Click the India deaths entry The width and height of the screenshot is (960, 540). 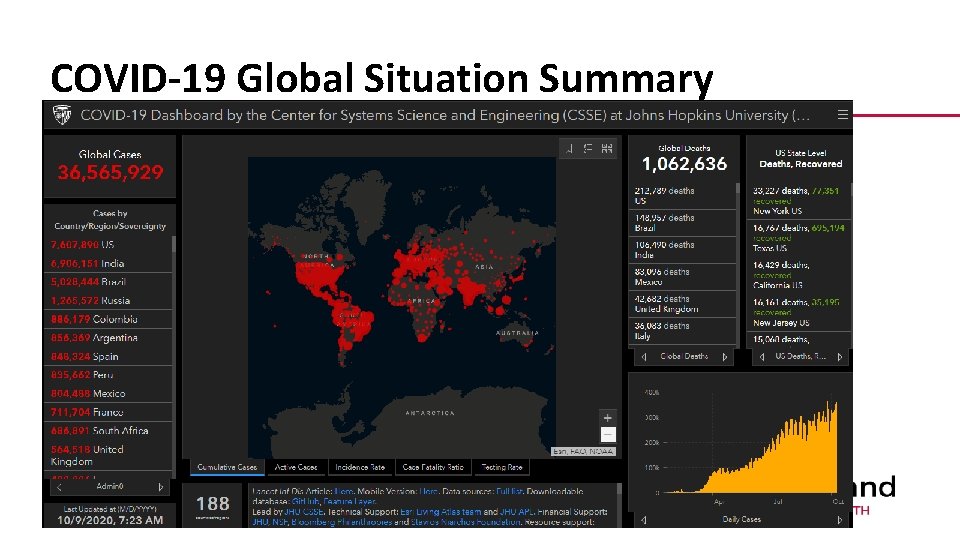pyautogui.click(x=682, y=250)
